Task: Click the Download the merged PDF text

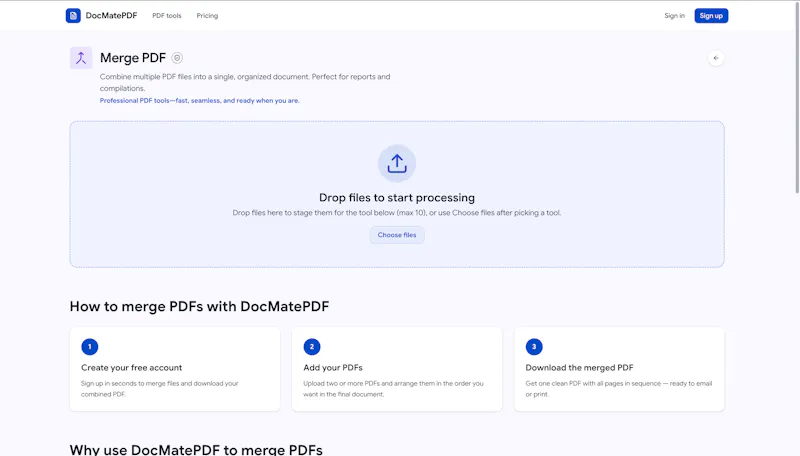Action: 580,368
